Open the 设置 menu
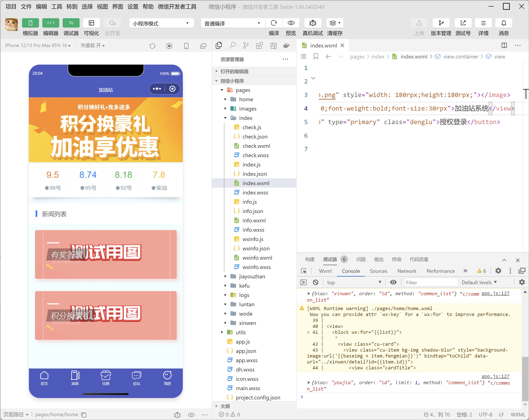Viewport: 529px width, 420px height. coord(133,7)
